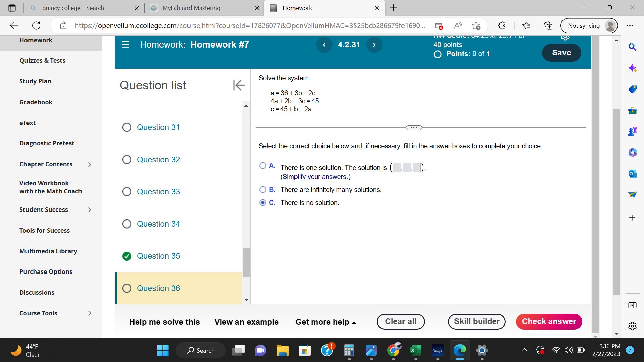The height and width of the screenshot is (362, 644).
Task: Open browser Extensions puzzle icon
Action: click(502, 25)
